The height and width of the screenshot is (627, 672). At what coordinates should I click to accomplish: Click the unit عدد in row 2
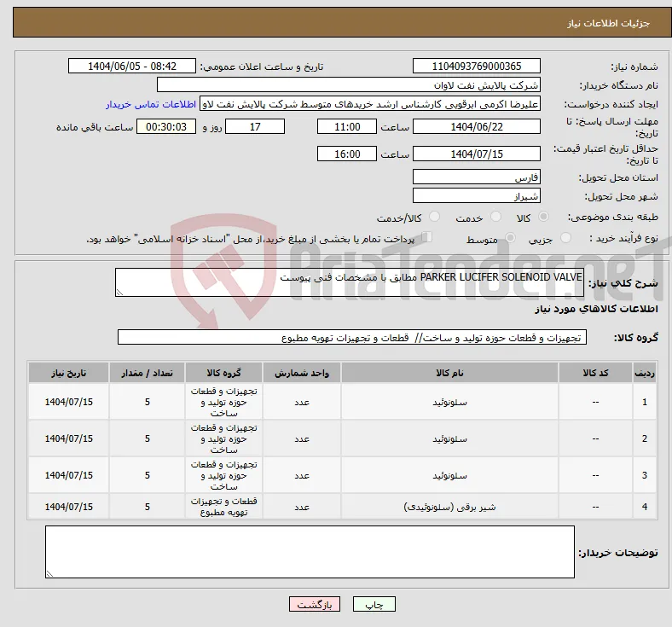302,438
